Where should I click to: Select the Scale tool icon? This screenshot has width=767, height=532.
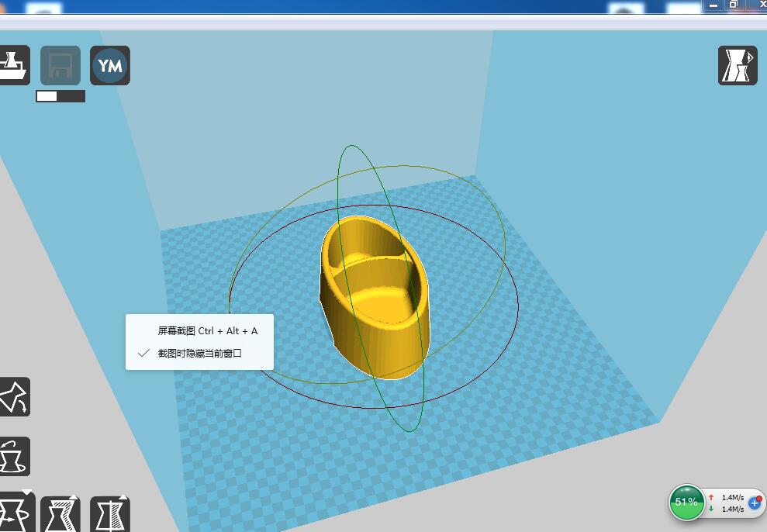tap(60, 514)
